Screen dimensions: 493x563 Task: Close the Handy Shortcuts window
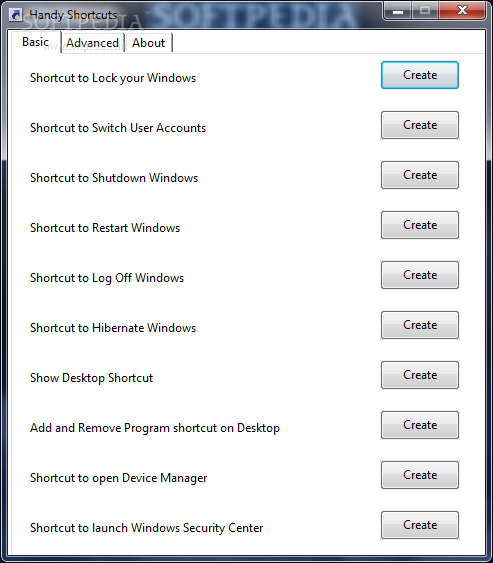[462, 10]
